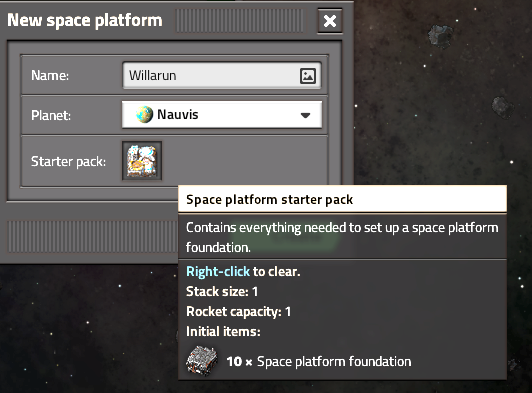Select the Starter pack item slot
The width and height of the screenshot is (532, 393).
(142, 161)
